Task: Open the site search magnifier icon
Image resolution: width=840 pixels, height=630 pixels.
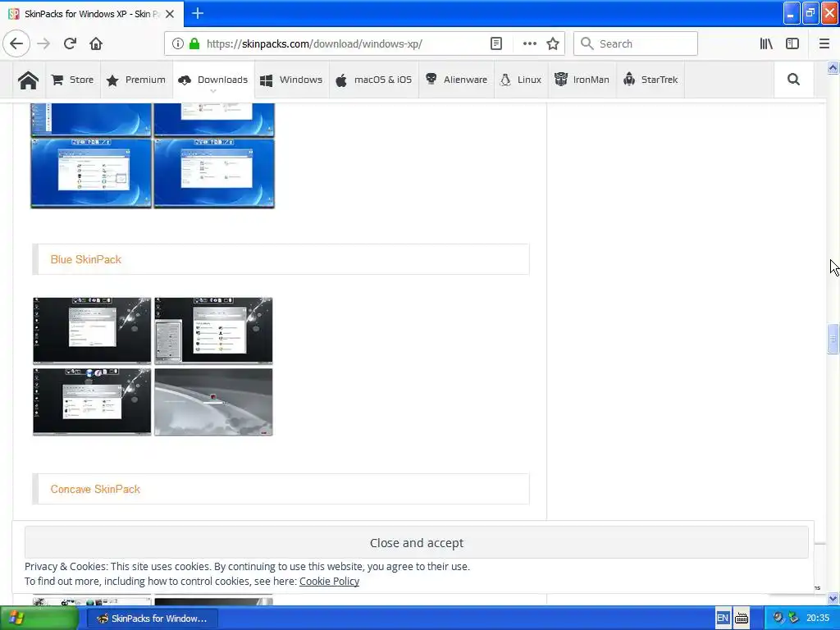Action: click(x=793, y=80)
